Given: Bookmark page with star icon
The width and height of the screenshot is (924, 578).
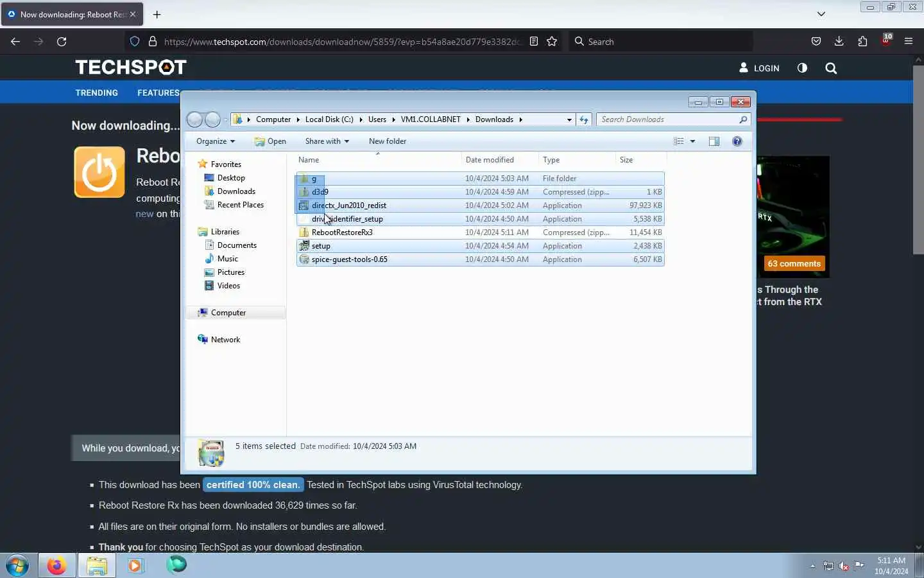Looking at the screenshot, I should [x=552, y=41].
